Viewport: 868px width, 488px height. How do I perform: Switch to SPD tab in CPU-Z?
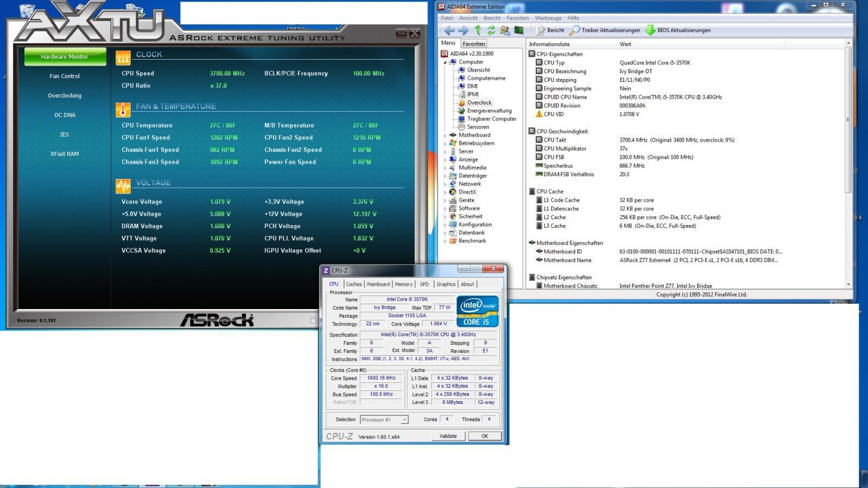(424, 284)
